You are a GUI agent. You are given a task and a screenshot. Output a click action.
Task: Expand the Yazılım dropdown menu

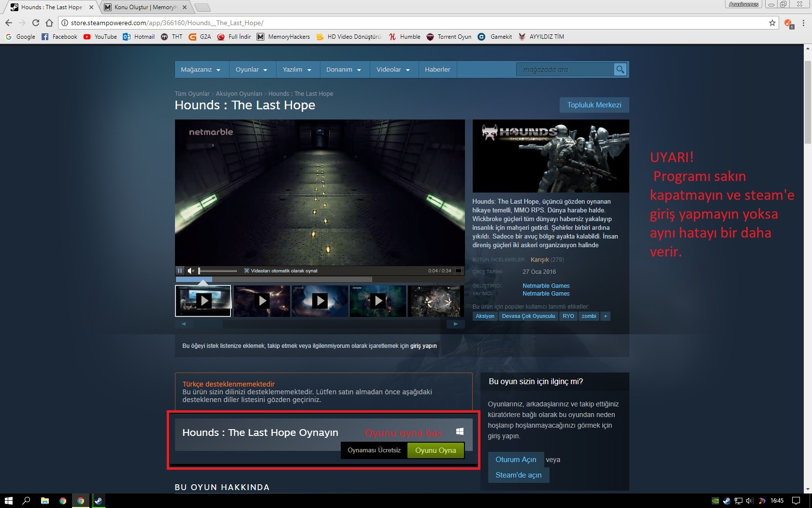297,70
